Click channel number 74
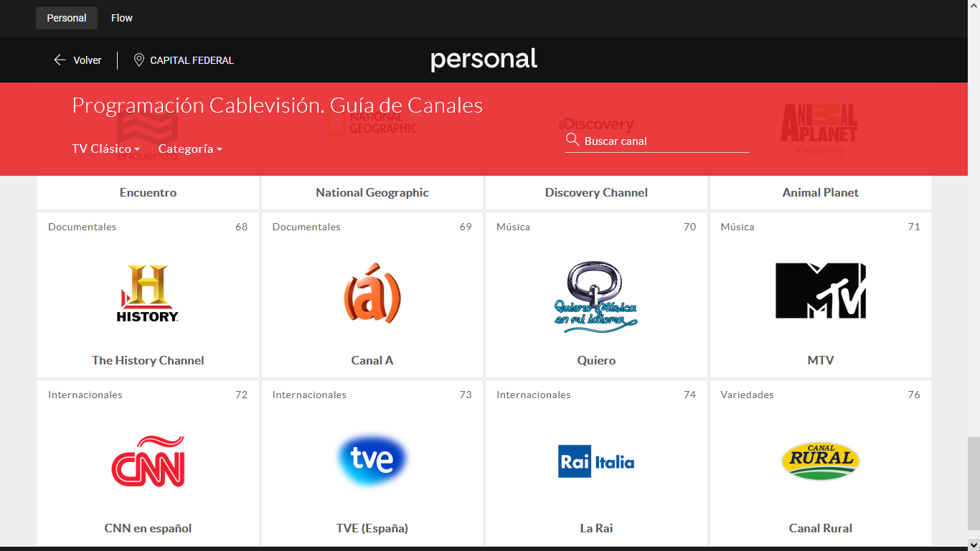The image size is (980, 551). 689,395
